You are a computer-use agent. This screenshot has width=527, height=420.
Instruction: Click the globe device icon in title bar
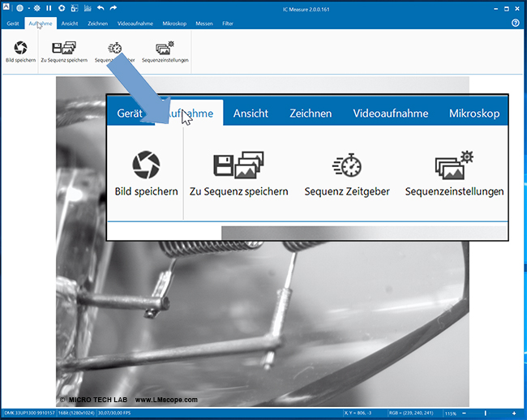coord(20,8)
